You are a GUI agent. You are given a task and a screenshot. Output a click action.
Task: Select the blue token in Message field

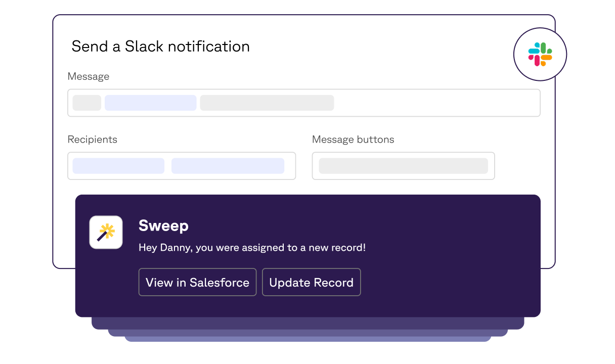[150, 103]
